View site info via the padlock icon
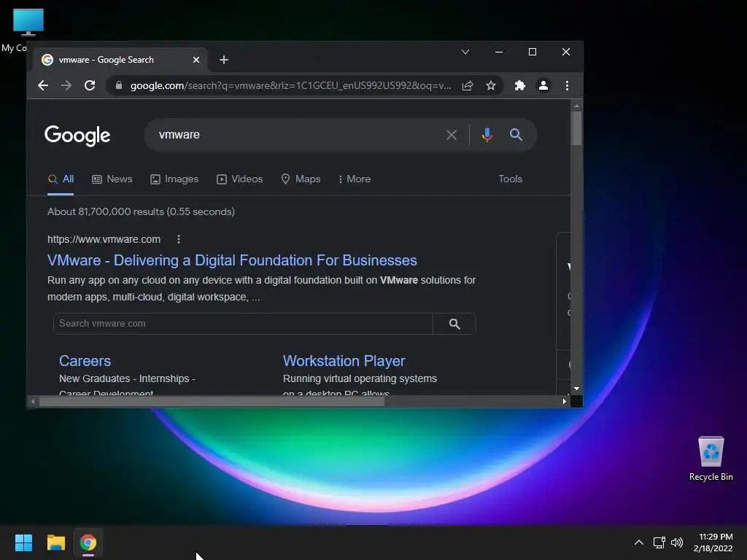Image resolution: width=747 pixels, height=560 pixels. 119,86
